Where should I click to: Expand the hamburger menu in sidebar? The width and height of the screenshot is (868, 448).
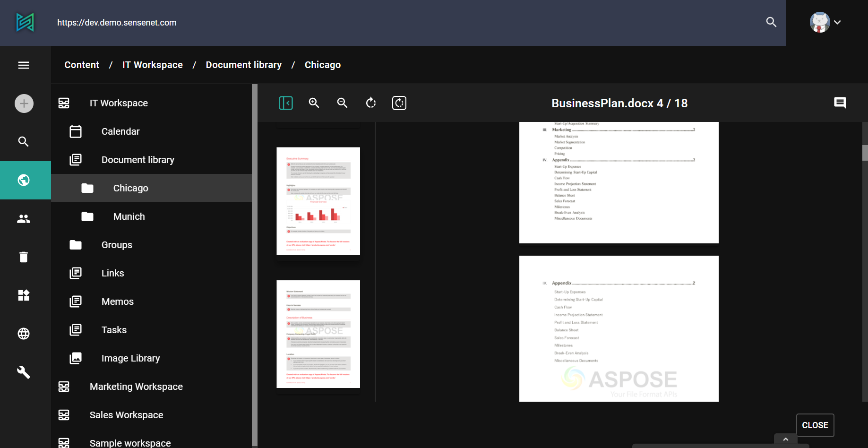click(x=24, y=65)
